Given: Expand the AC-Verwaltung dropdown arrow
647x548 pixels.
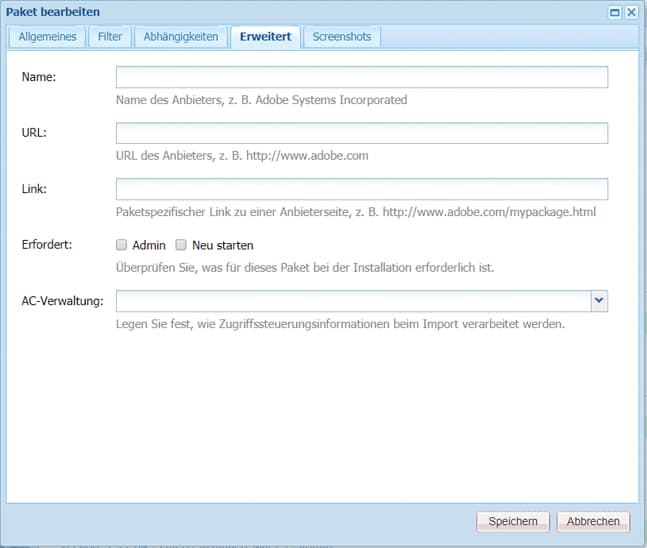Looking at the screenshot, I should (599, 301).
